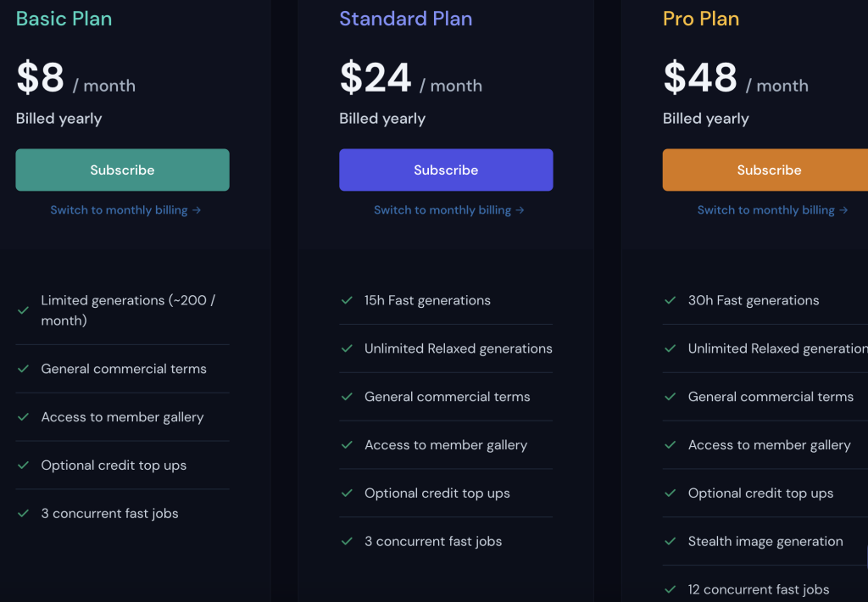Subscribe to the Standard Plan

click(446, 170)
